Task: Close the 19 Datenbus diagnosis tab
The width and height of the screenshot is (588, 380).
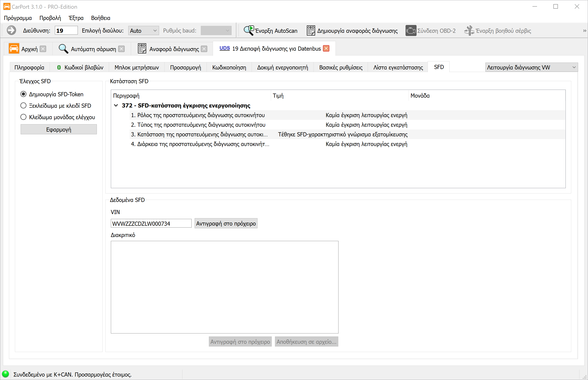Action: [x=326, y=49]
